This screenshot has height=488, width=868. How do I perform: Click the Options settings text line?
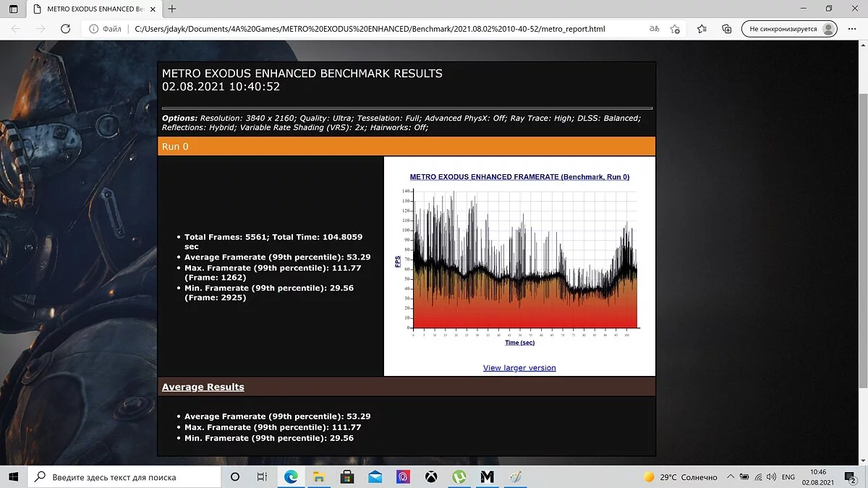(401, 122)
